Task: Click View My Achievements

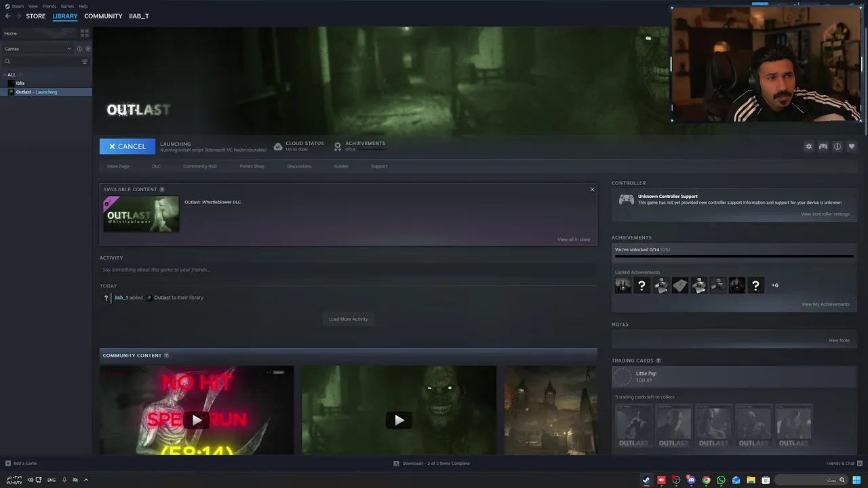Action: [825, 304]
